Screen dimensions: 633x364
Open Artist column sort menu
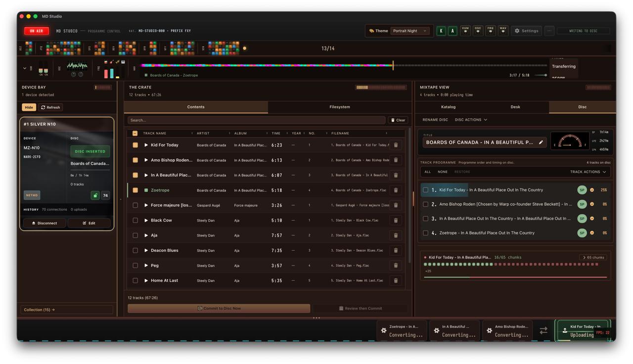[x=229, y=134]
